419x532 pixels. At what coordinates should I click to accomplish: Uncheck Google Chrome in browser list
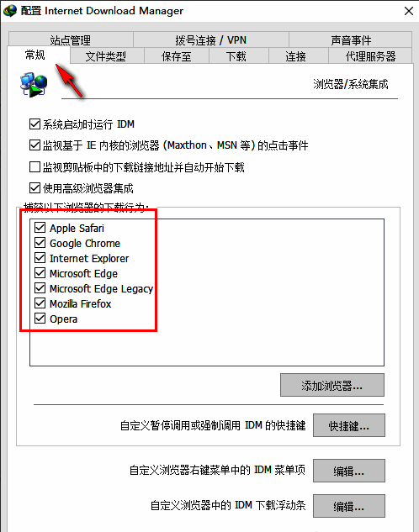point(40,243)
